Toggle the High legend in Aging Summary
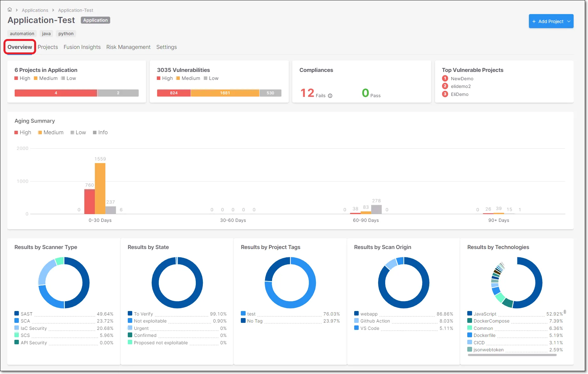Screen dimensions: 588x374 pyautogui.click(x=22, y=132)
